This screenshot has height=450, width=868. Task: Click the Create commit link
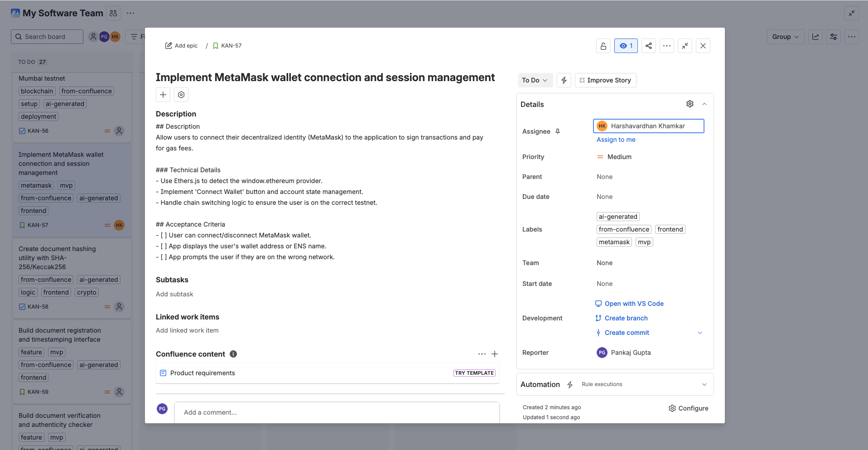coord(622,333)
